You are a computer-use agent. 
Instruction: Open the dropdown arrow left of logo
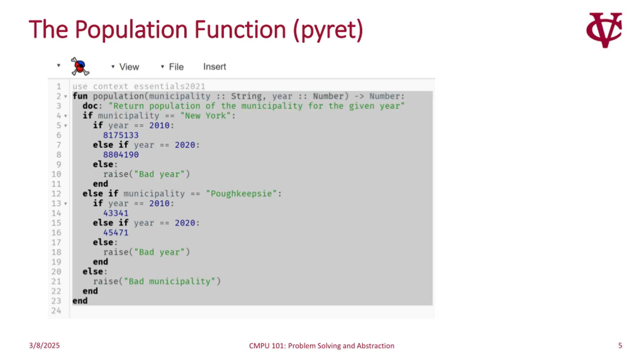pos(59,66)
